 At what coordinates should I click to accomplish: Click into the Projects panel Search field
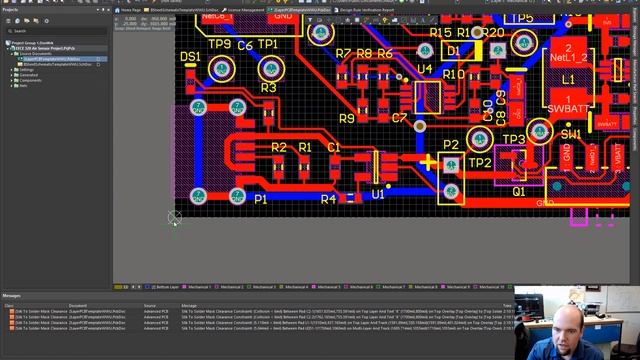57,31
